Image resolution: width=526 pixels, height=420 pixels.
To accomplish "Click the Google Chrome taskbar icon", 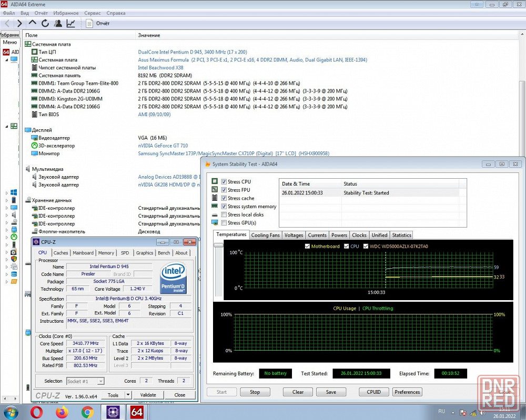I will (x=87, y=412).
